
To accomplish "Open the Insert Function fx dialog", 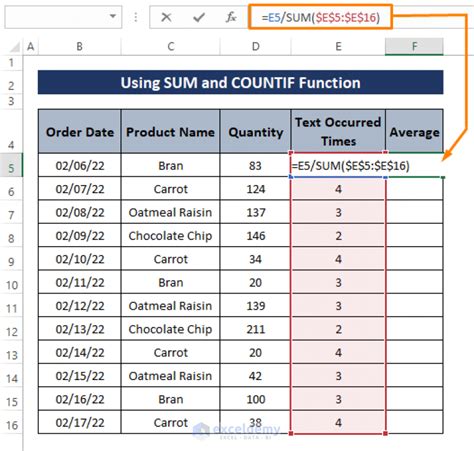I will click(231, 17).
